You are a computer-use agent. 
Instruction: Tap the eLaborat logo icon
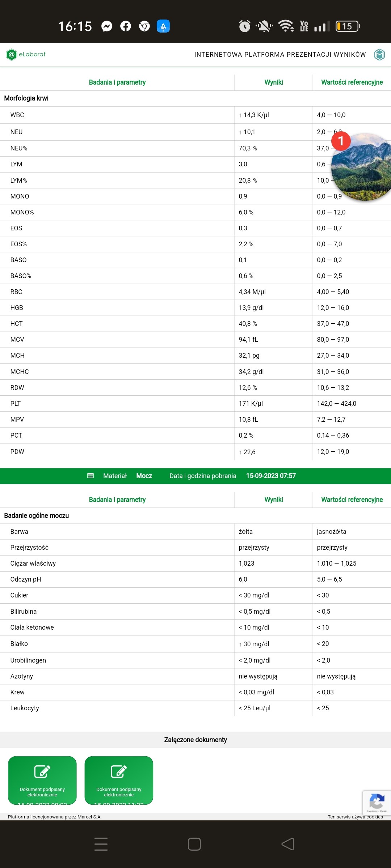tap(12, 55)
